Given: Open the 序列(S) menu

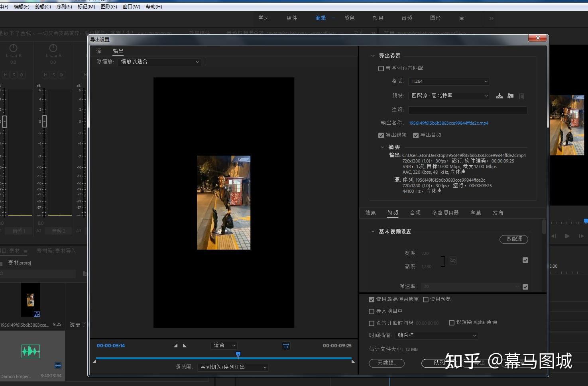Looking at the screenshot, I should (64, 7).
